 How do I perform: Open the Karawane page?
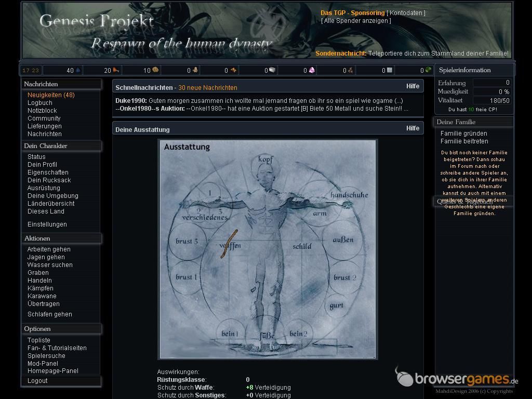pos(42,296)
